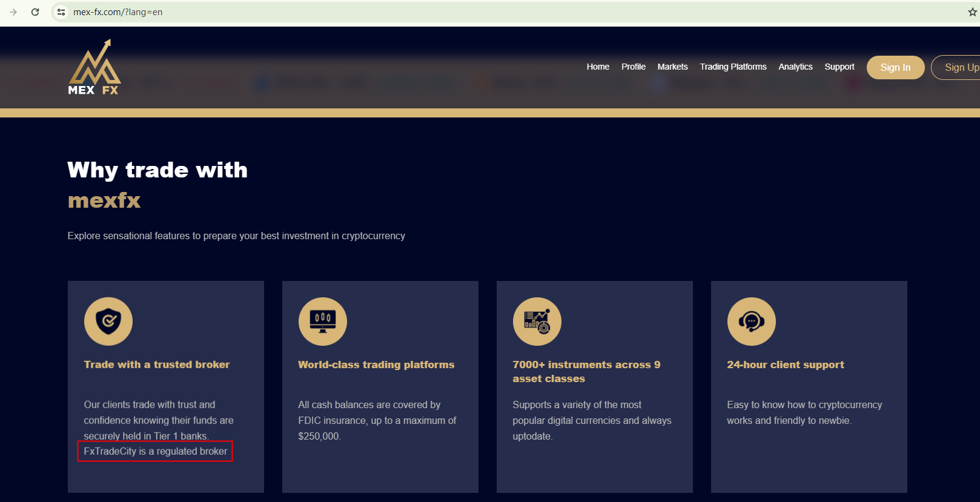The height and width of the screenshot is (502, 980).
Task: Click 'FxTradeCity is a regulated broker' text
Action: pos(156,451)
